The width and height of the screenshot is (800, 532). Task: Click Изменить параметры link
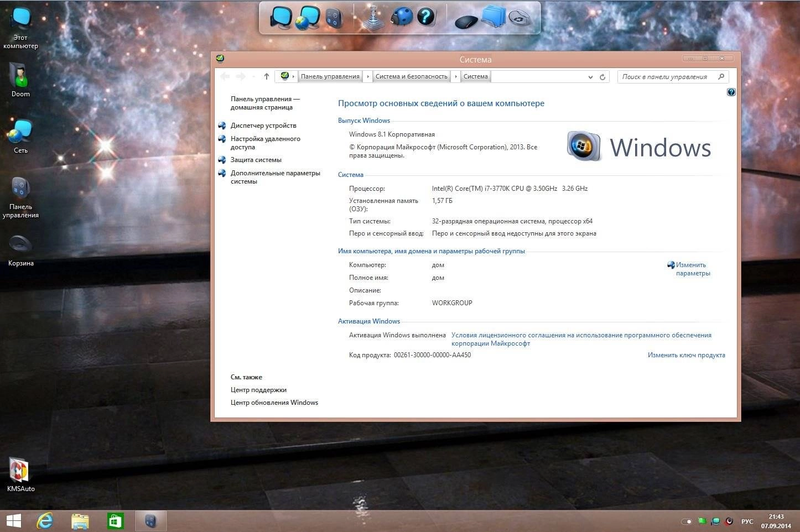click(x=693, y=269)
